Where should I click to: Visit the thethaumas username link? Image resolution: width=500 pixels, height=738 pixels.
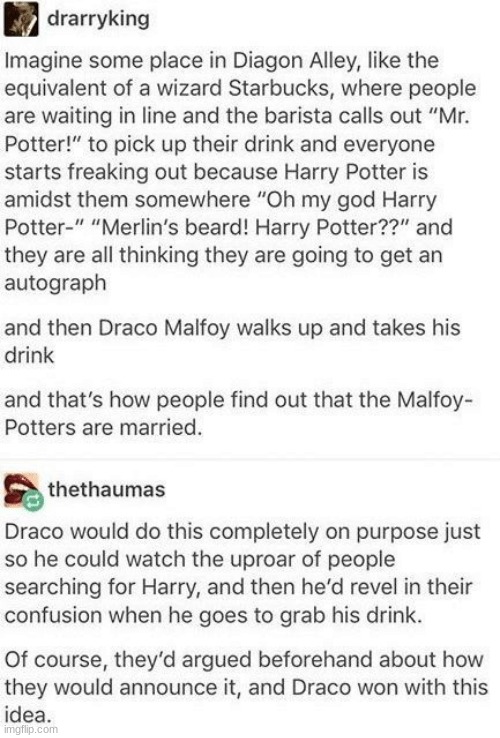pyautogui.click(x=106, y=489)
